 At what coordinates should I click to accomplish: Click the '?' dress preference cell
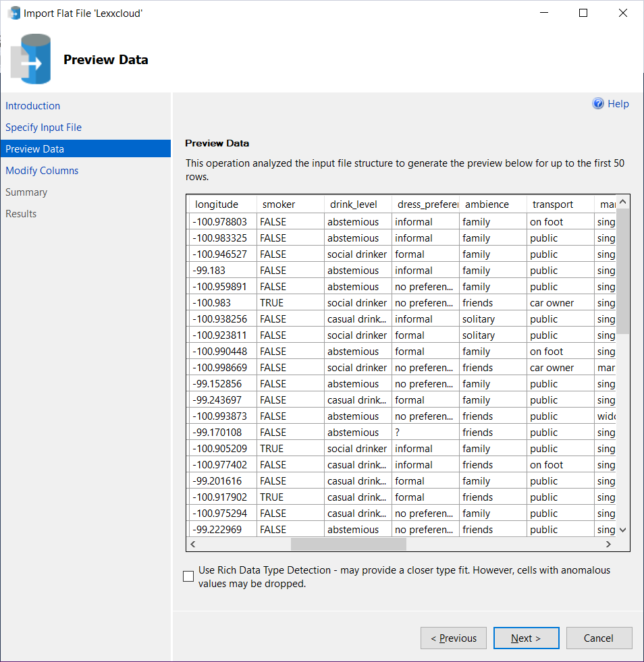426,433
